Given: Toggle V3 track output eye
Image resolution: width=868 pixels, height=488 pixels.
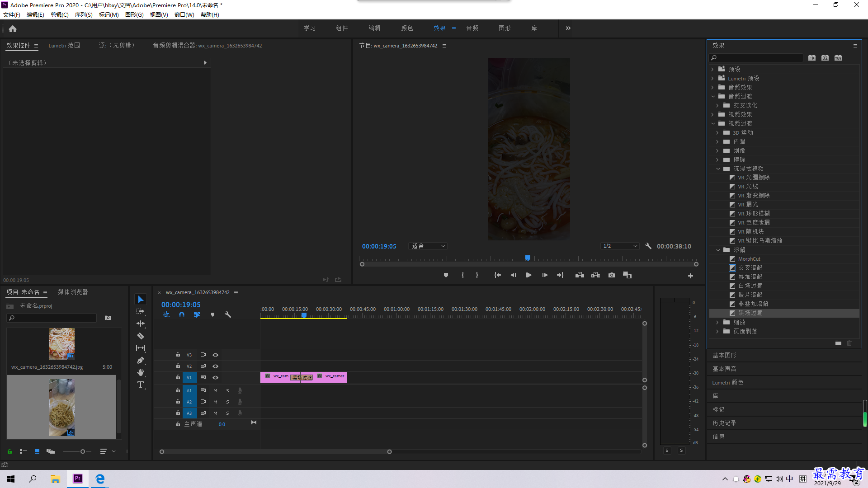Looking at the screenshot, I should [x=216, y=355].
